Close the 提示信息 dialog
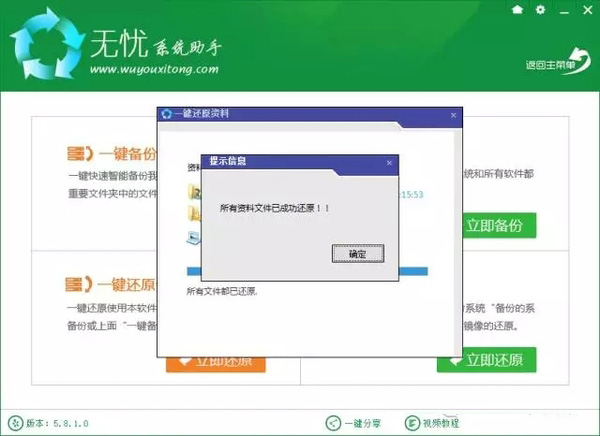This screenshot has width=600, height=436. coord(389,163)
